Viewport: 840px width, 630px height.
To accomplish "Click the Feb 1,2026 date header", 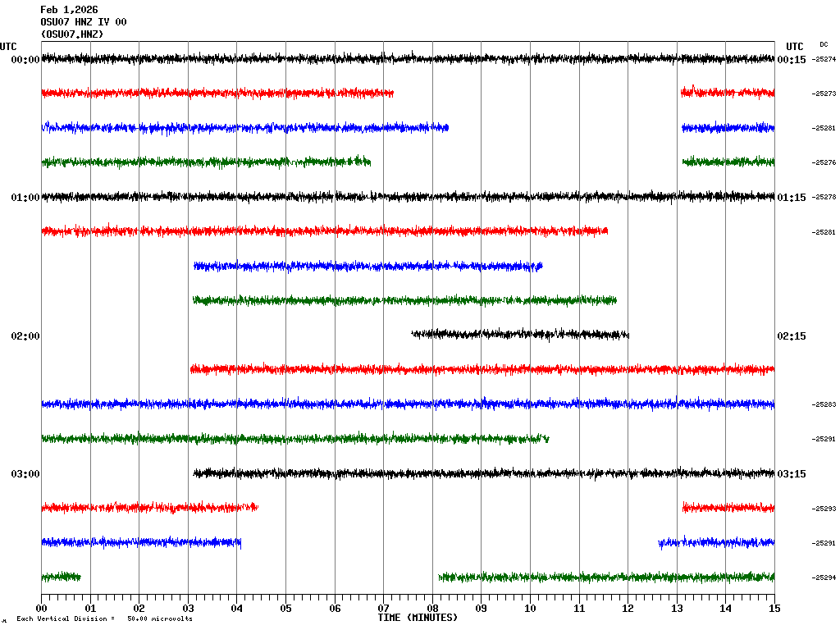I will [x=69, y=10].
